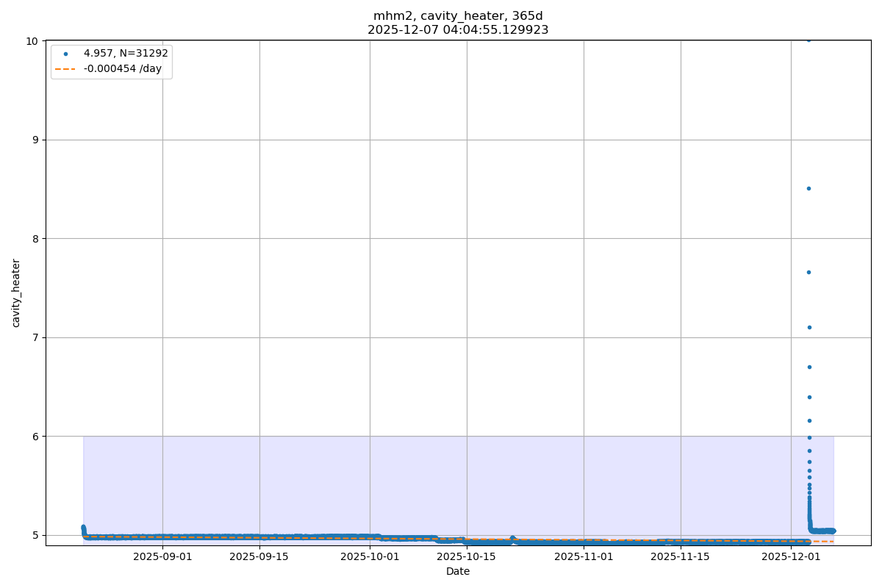Click the blue dot marker in the legend
Viewport: 882px width, 588px height.
65,54
